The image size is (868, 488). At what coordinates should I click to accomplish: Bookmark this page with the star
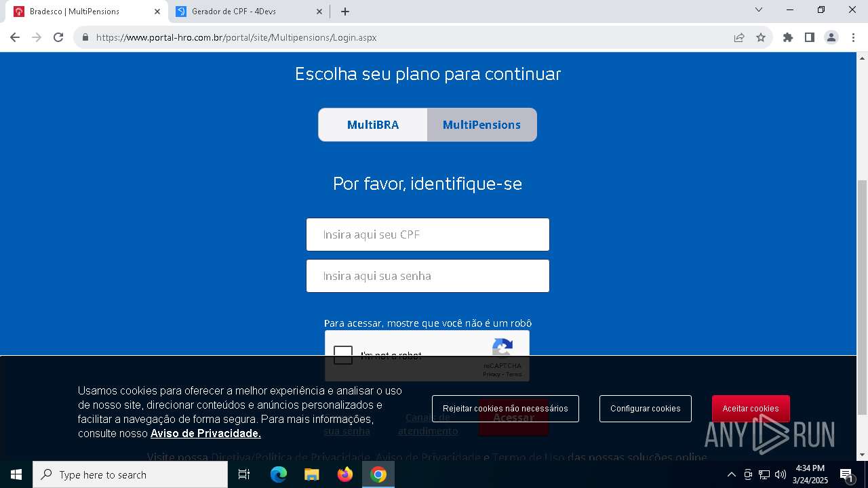[761, 37]
